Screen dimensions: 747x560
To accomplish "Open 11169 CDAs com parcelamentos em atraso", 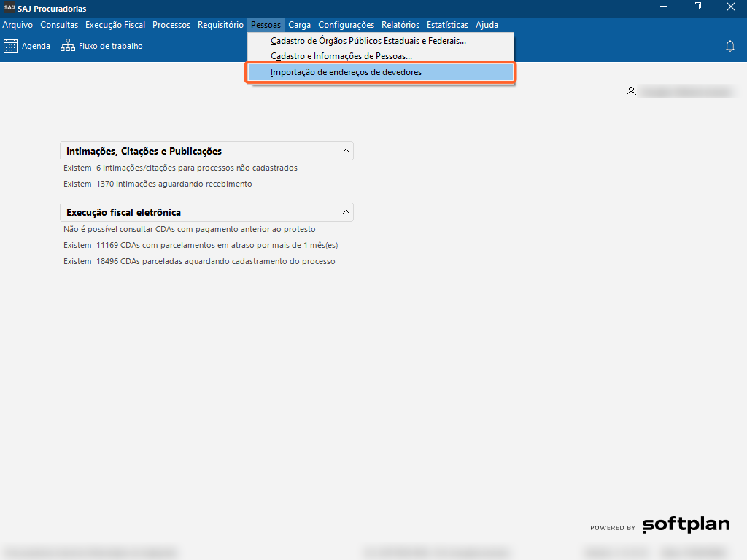I will (201, 245).
